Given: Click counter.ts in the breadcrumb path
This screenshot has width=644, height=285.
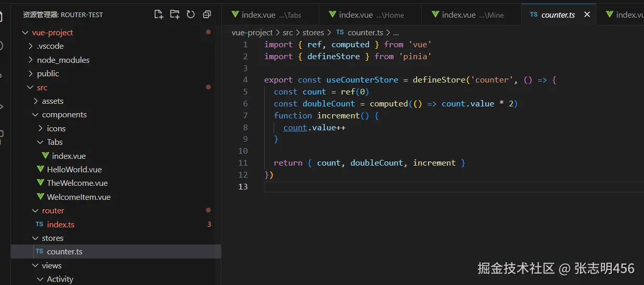Looking at the screenshot, I should [x=365, y=33].
